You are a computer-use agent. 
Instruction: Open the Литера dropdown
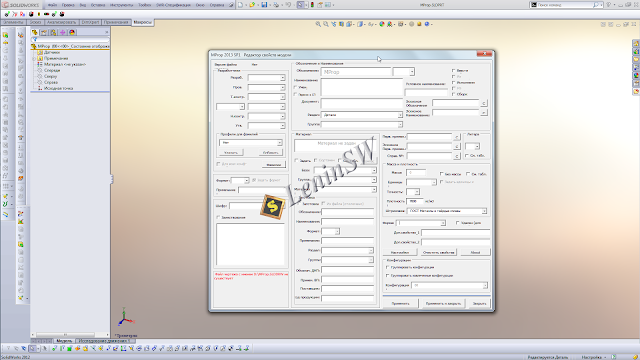[473, 146]
